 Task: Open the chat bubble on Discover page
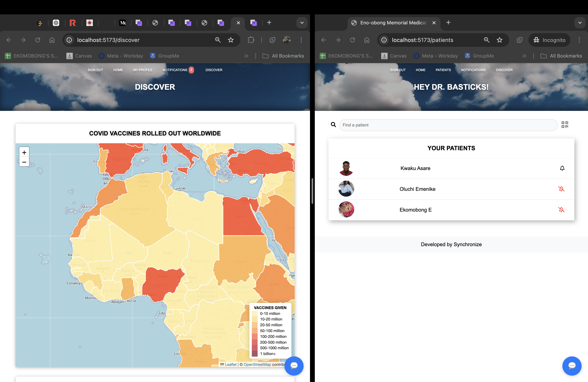tap(294, 366)
